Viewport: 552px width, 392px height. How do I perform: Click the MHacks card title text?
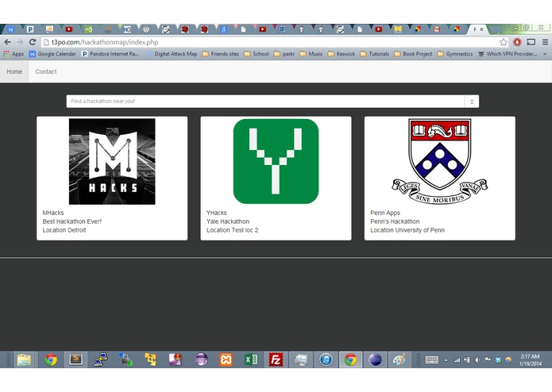tap(53, 213)
